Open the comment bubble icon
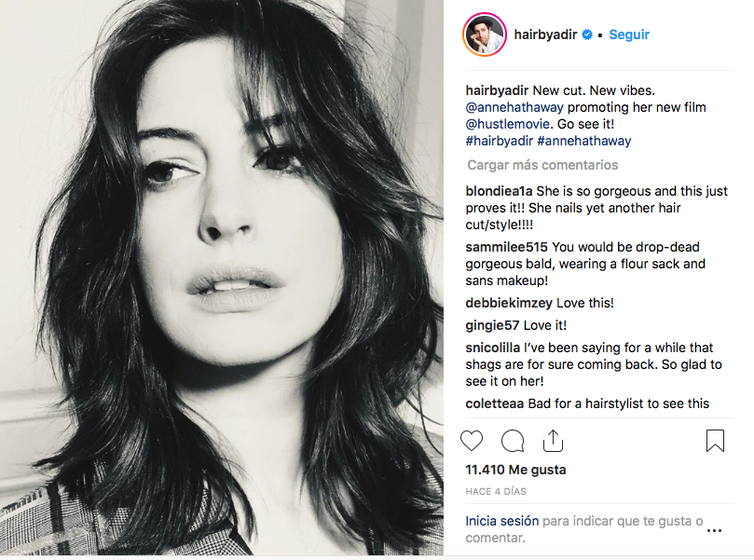This screenshot has height=560, width=754. [513, 441]
